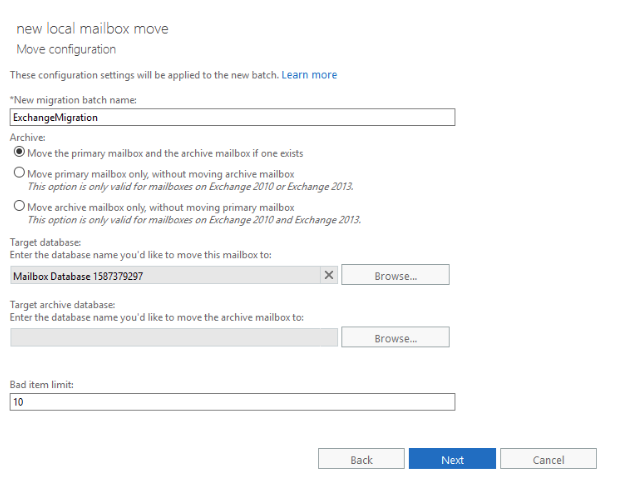Select move archive mailbox only option

coord(19,206)
